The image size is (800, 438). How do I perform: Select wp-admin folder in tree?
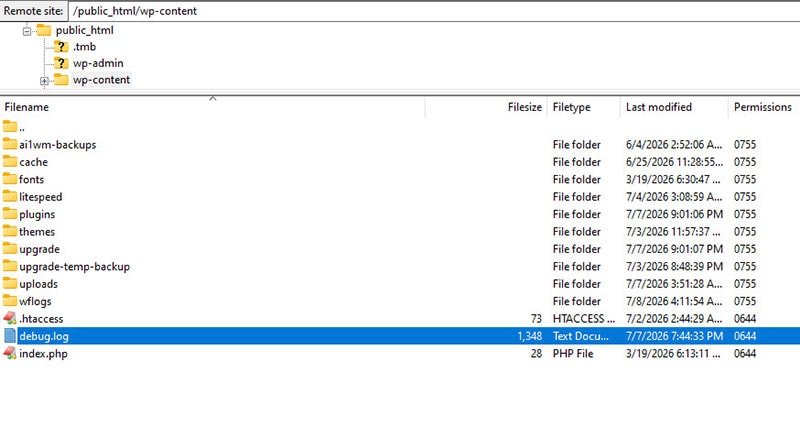click(98, 63)
